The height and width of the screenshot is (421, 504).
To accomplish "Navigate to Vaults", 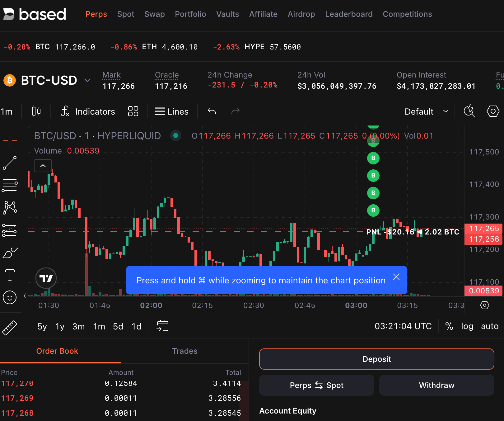I will 228,14.
